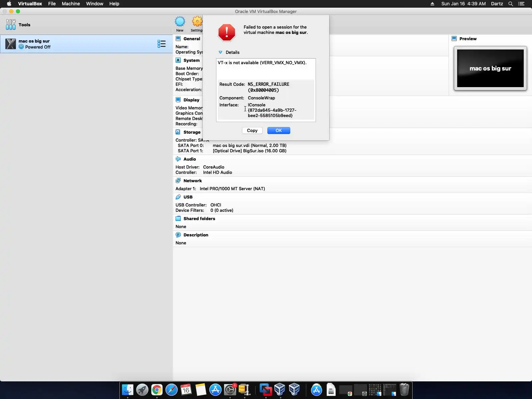The height and width of the screenshot is (399, 532).
Task: Click the System section header
Action: tap(192, 60)
